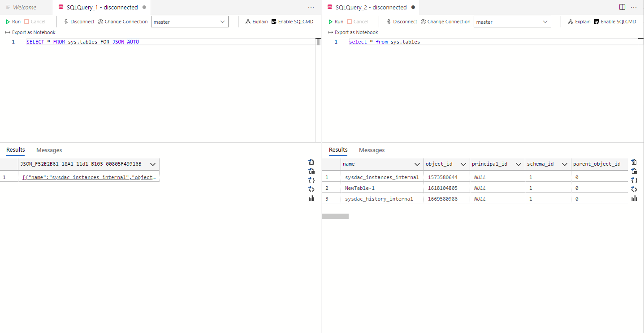Screen dimensions: 644x333
Task: Open Messages tab in right results pane
Action: click(x=371, y=150)
